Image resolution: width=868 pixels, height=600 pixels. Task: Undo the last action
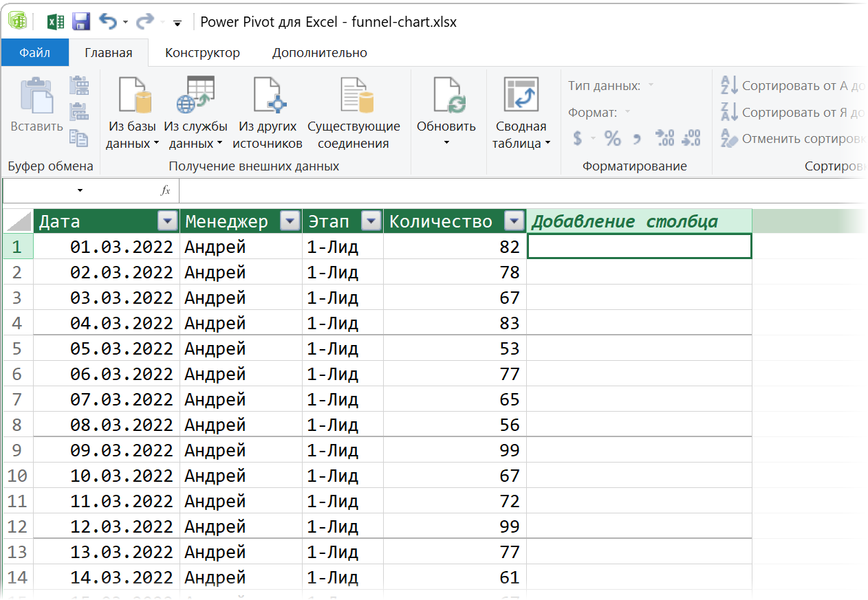pyautogui.click(x=108, y=22)
